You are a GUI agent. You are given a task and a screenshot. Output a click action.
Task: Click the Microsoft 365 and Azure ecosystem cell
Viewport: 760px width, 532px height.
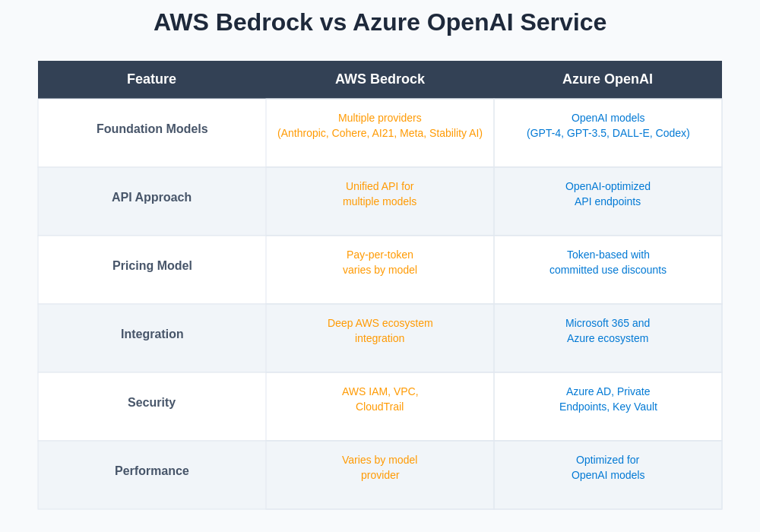tap(608, 331)
